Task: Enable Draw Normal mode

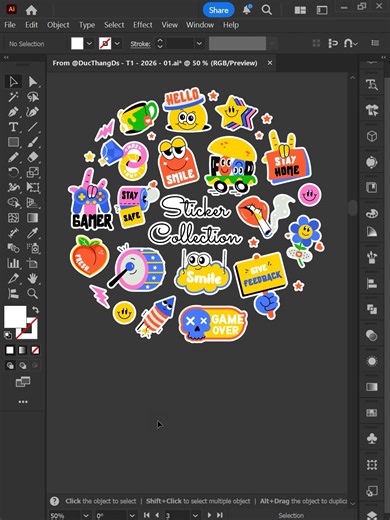Action: click(x=10, y=366)
